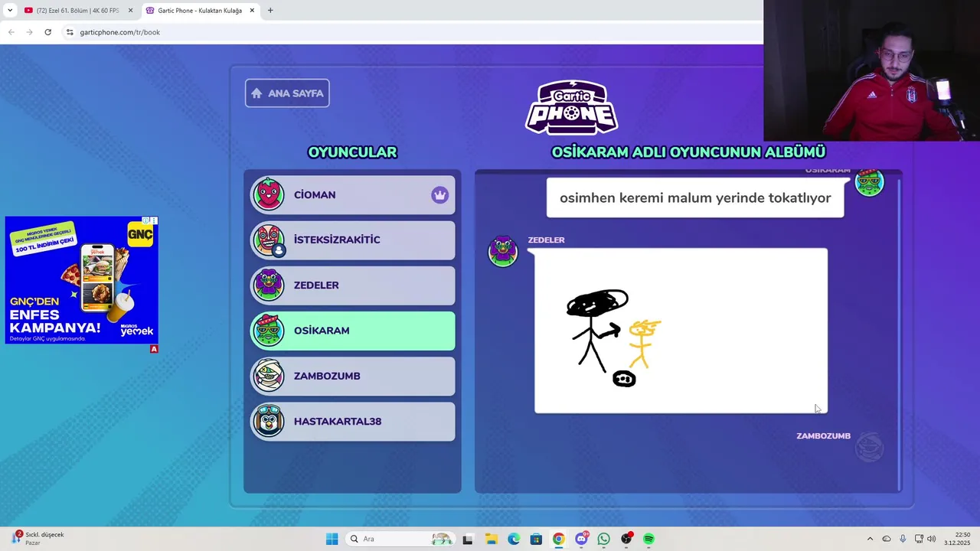
Task: Click the Migros Yemek advertisement banner
Action: point(82,280)
